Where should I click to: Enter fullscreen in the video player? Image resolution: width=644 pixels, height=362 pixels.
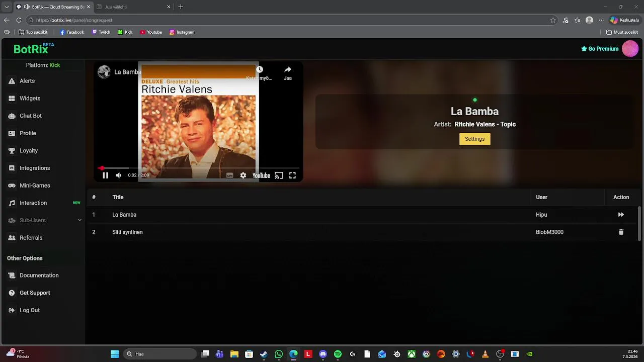click(x=292, y=175)
